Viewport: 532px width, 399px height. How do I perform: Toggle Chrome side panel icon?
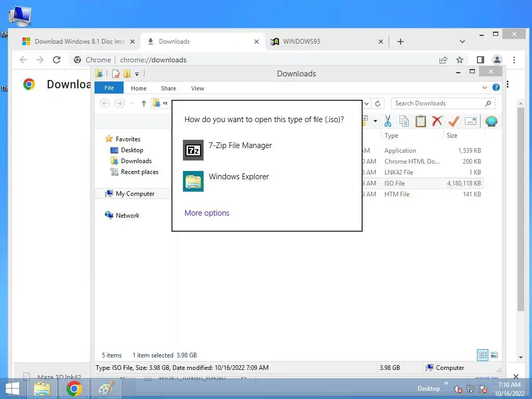click(x=481, y=60)
